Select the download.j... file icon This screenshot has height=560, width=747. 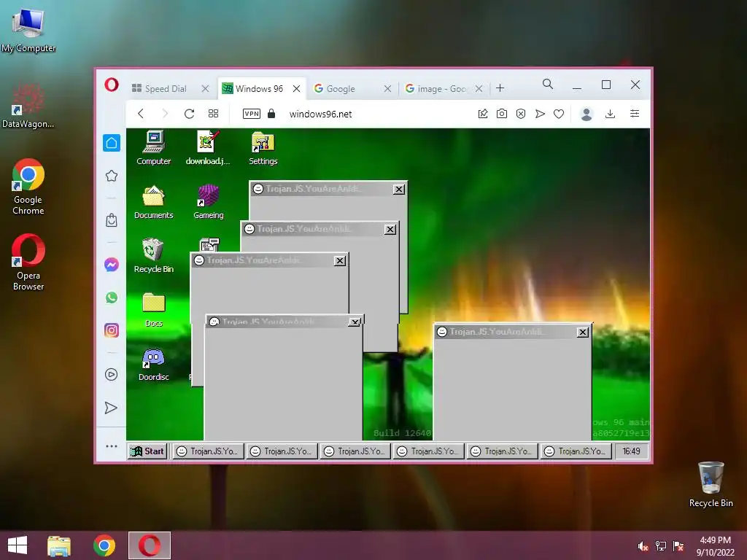(x=208, y=148)
